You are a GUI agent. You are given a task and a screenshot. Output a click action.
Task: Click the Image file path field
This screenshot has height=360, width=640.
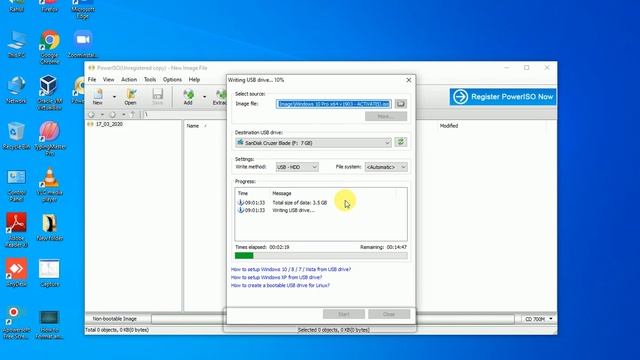(333, 104)
